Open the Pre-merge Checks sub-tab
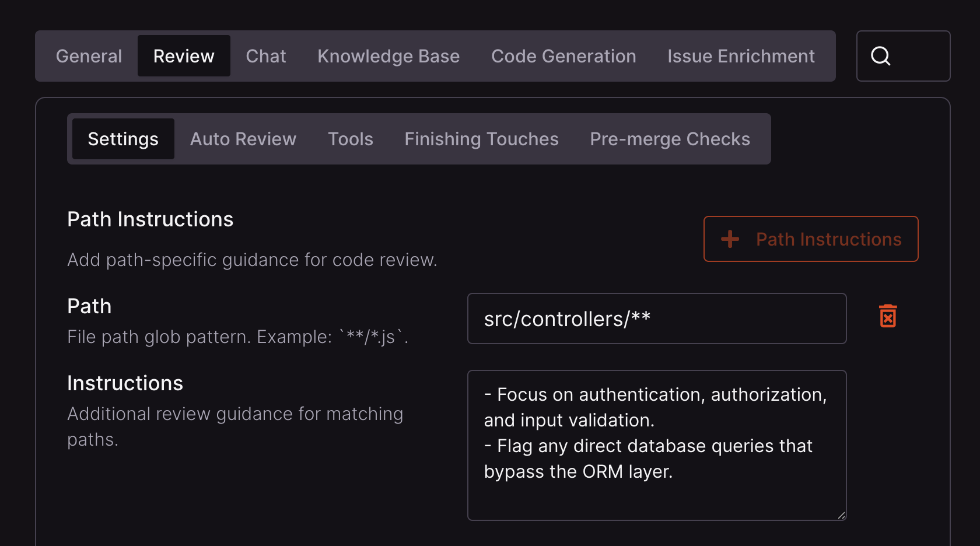Viewport: 980px width, 546px height. (670, 139)
